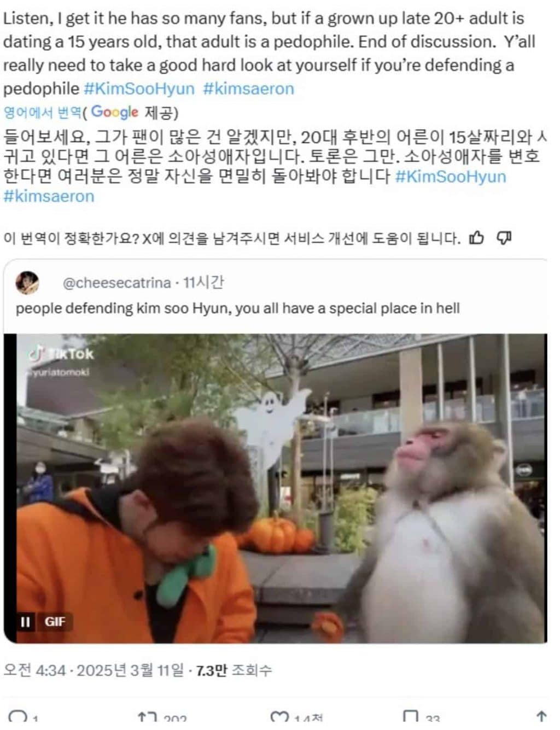The width and height of the screenshot is (560, 730).
Task: Click the 7.3만 조회수 view count
Action: tap(234, 670)
